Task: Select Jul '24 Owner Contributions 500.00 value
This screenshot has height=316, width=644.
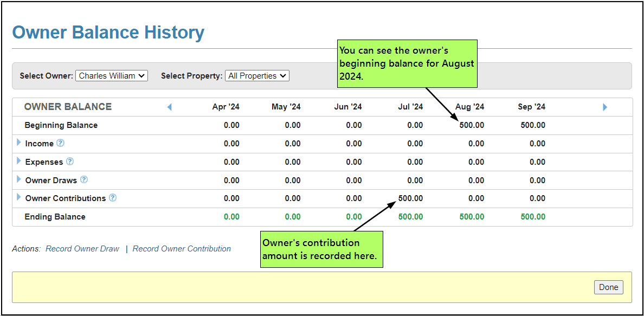Action: tap(410, 198)
